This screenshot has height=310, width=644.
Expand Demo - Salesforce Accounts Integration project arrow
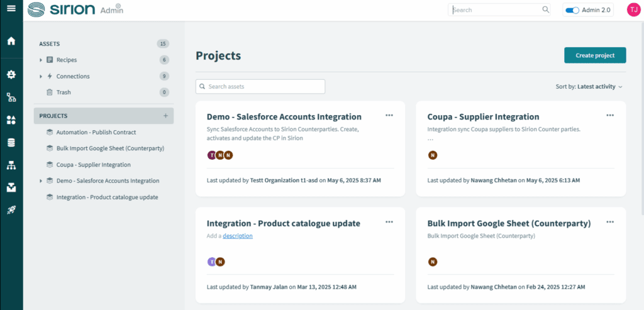41,180
